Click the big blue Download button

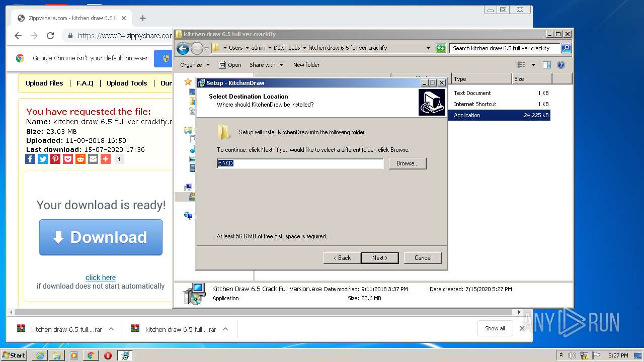pos(101,237)
